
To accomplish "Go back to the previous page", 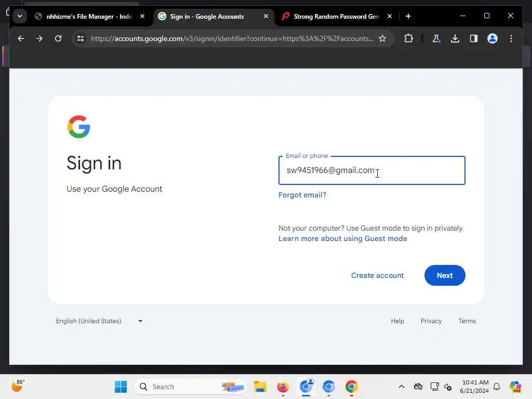I will click(x=21, y=38).
